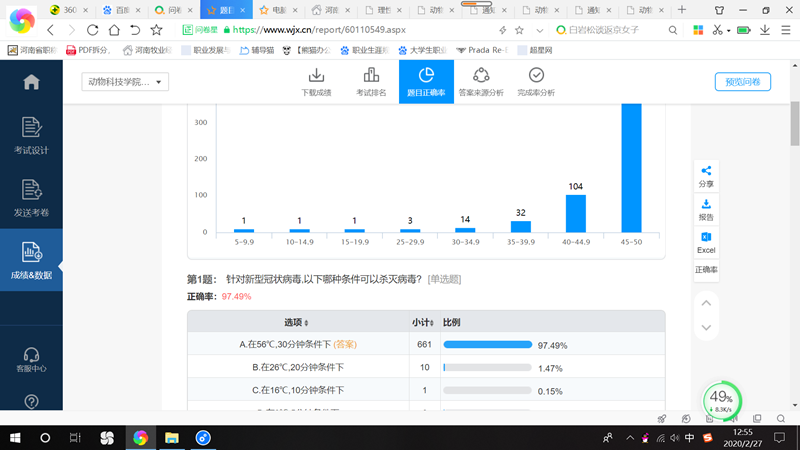Open 发送考卷 in the sidebar
This screenshot has width=800, height=450.
tap(31, 198)
